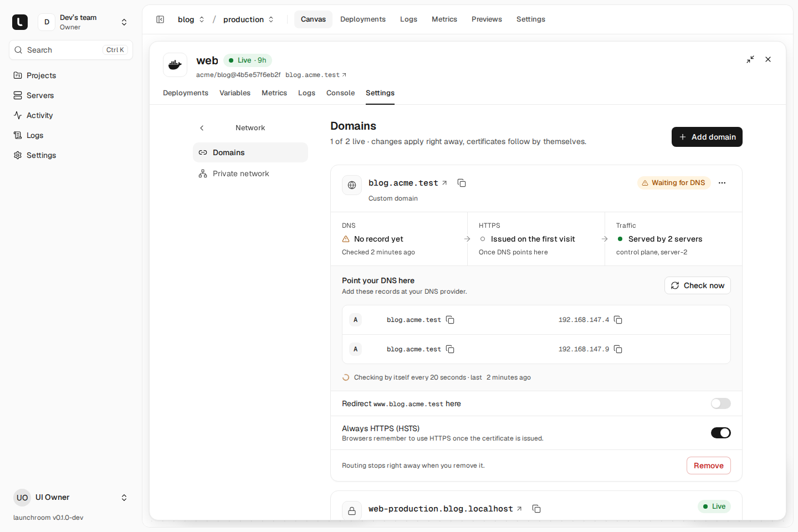Screen dimensions: 798x532
Task: Remove the blog.acme.test domain
Action: tap(709, 465)
